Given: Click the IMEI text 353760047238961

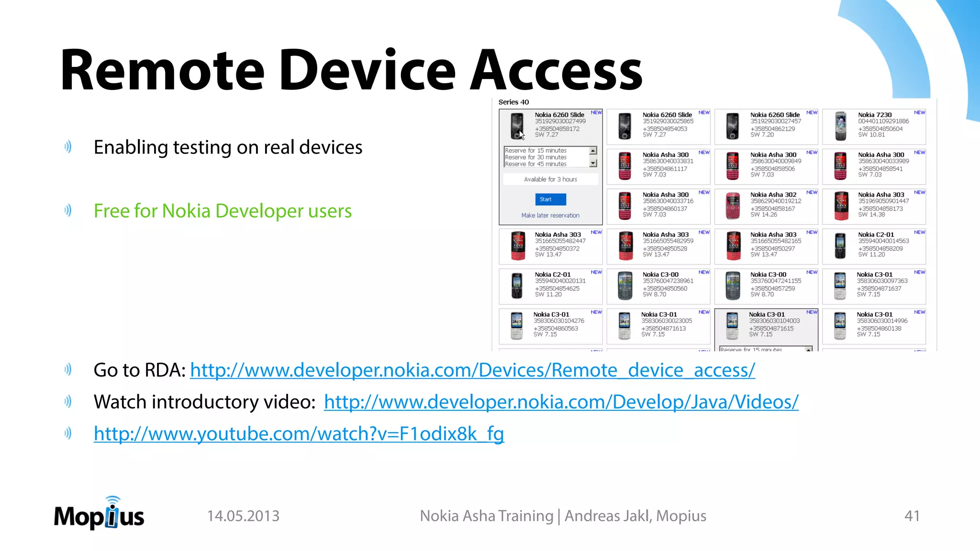Looking at the screenshot, I should pyautogui.click(x=668, y=281).
